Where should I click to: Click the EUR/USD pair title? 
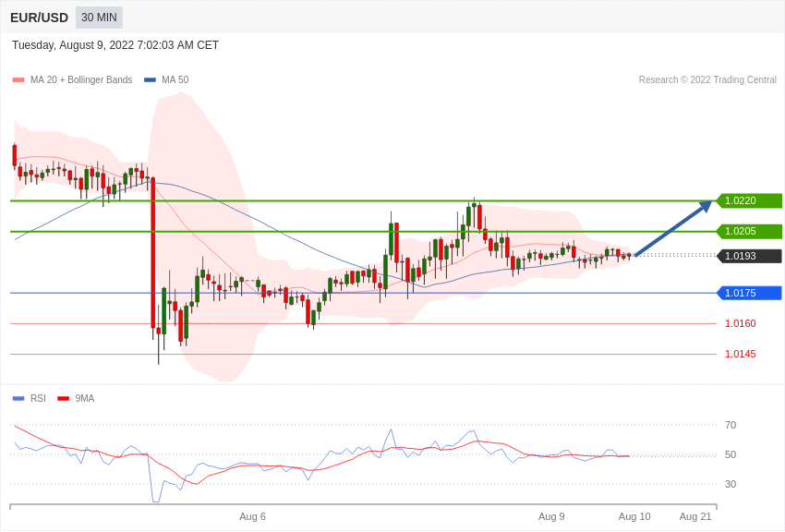click(x=39, y=18)
